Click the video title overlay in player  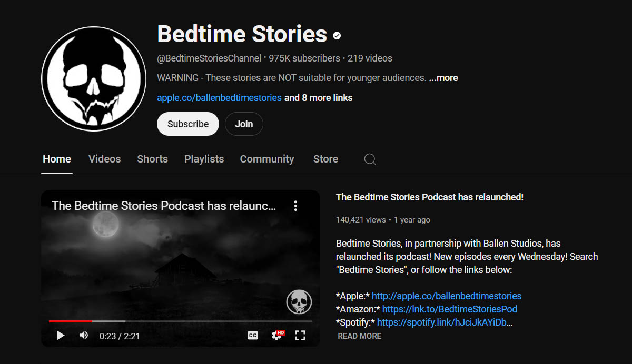(x=164, y=206)
